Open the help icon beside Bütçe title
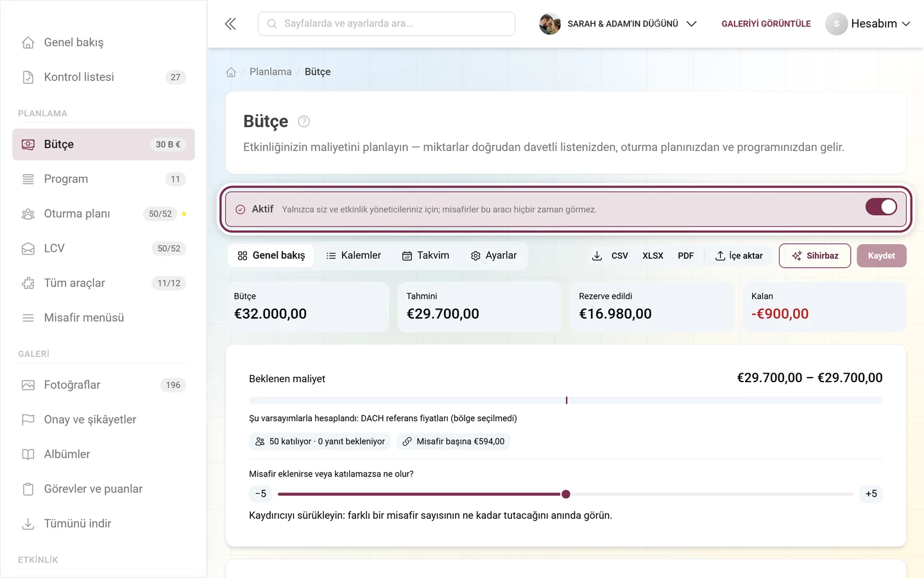This screenshot has height=578, width=924. pyautogui.click(x=304, y=121)
